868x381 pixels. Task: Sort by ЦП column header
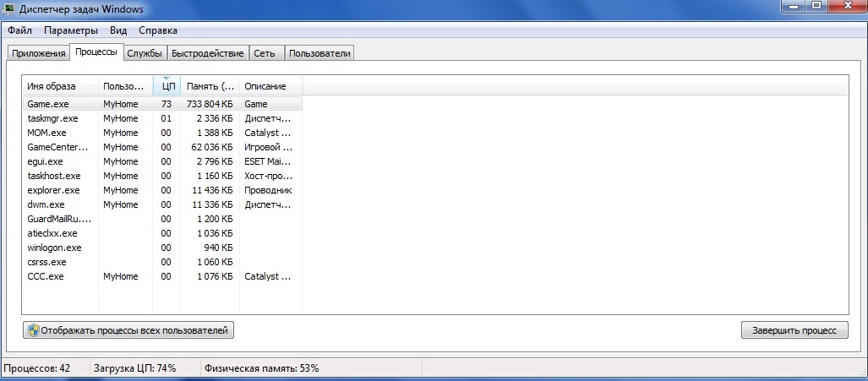(x=167, y=86)
